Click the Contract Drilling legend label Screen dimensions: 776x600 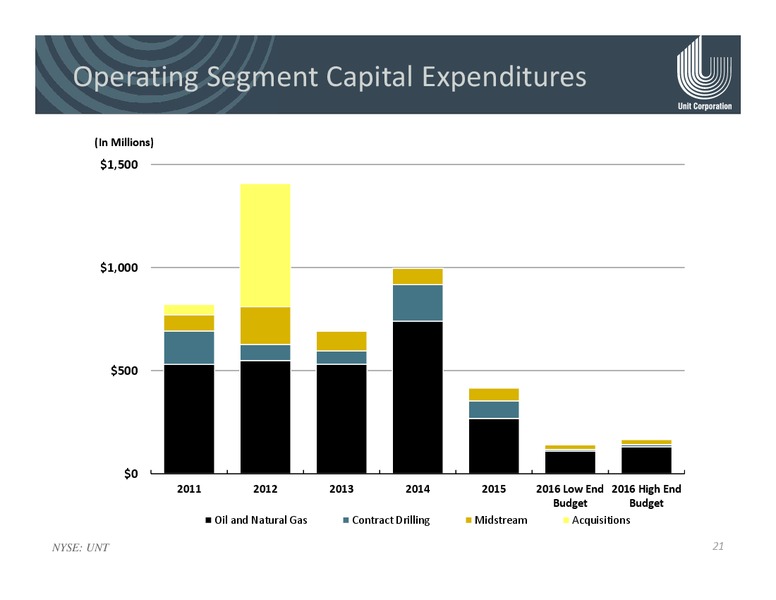point(391,520)
